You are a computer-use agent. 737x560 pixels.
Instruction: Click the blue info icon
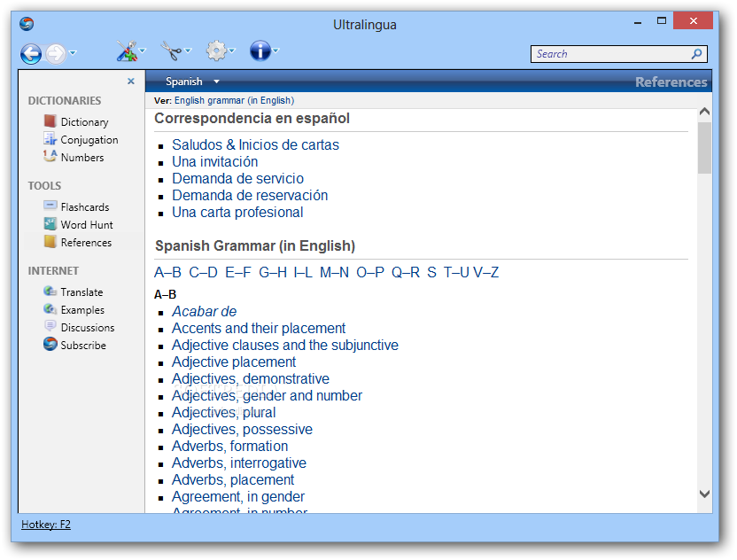[x=260, y=51]
